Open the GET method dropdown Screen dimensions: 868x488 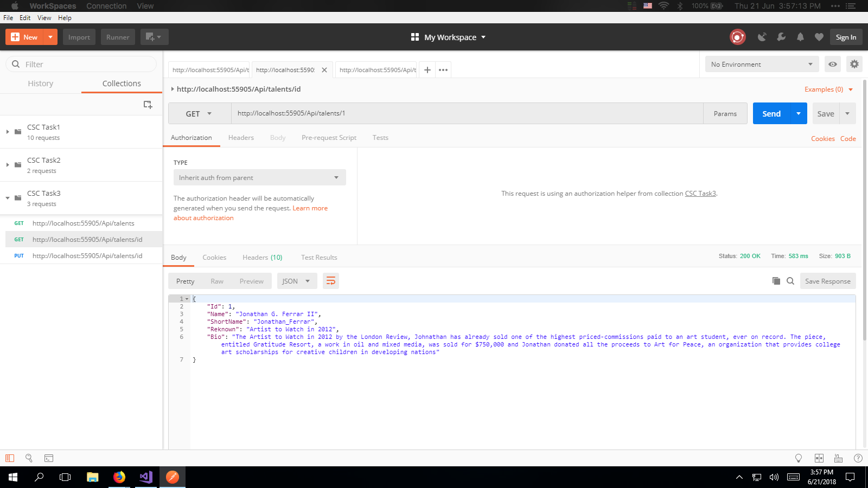click(199, 114)
